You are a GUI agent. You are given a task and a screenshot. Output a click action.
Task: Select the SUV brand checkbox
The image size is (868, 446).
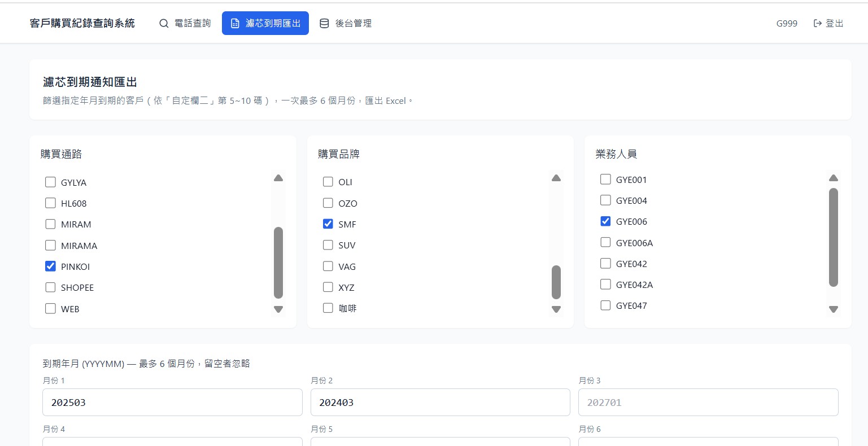pyautogui.click(x=328, y=244)
